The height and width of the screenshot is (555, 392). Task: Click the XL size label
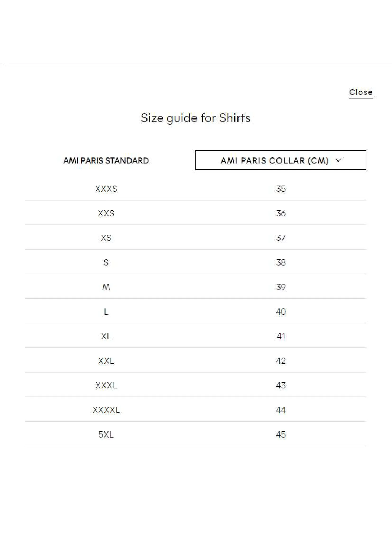[x=106, y=336]
